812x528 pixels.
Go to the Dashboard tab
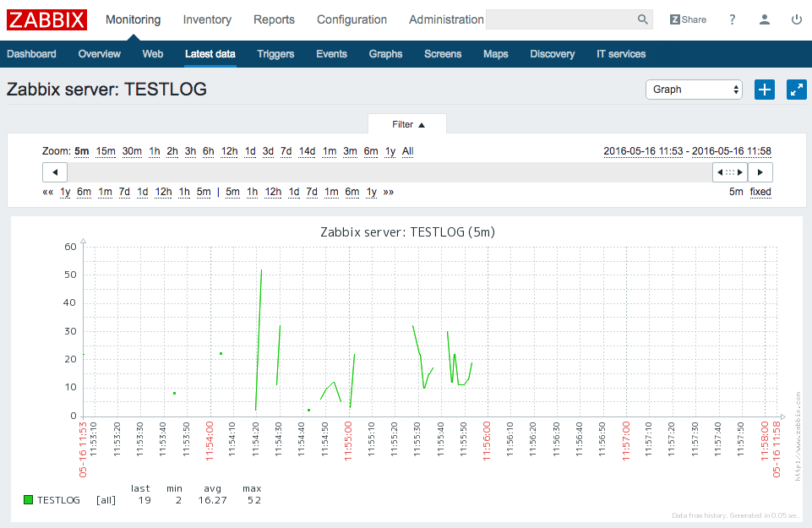click(31, 54)
